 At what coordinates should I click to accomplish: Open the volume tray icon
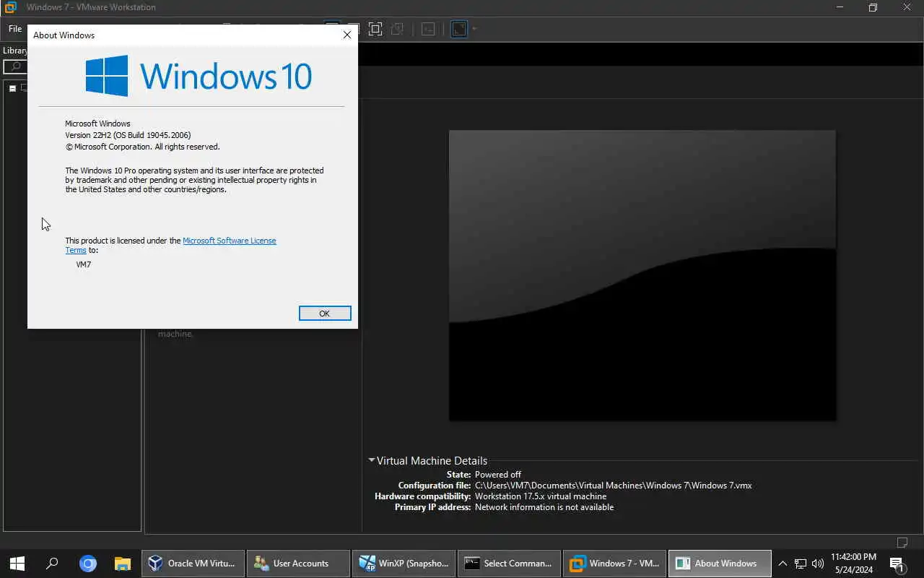point(818,564)
